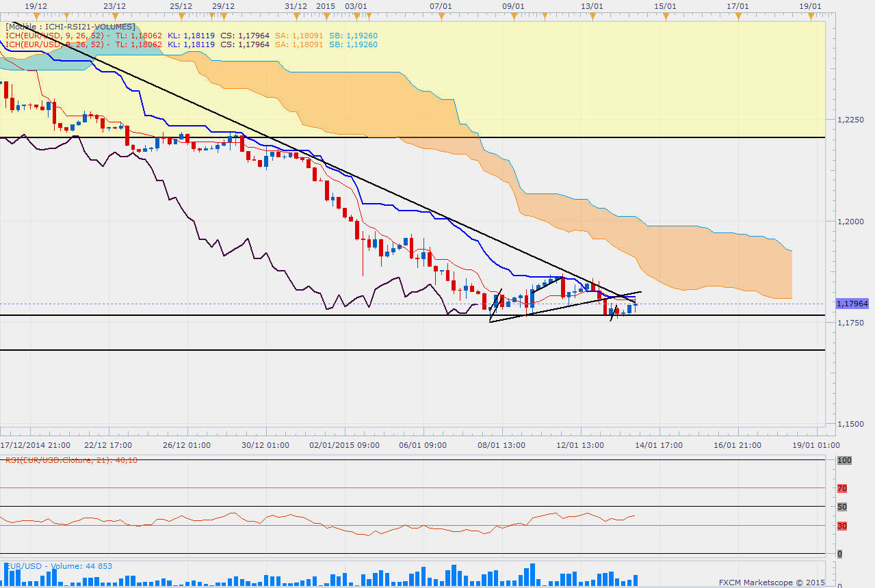Select the lowest horizontal line below 1,1750

coord(413,350)
